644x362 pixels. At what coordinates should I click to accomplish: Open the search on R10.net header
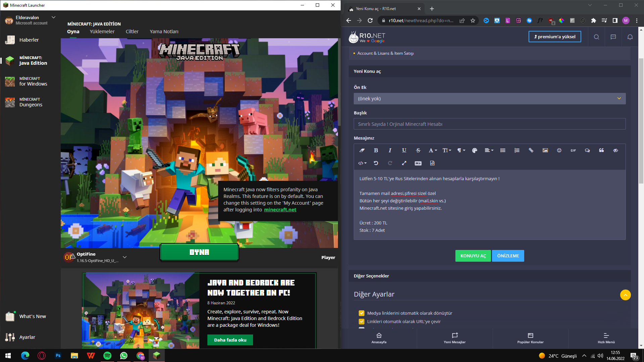coord(596,37)
